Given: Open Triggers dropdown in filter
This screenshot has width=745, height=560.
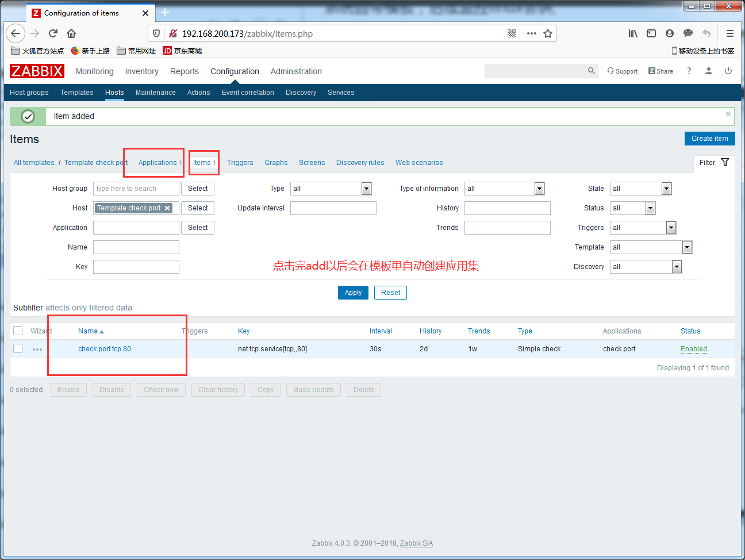Looking at the screenshot, I should (x=643, y=228).
